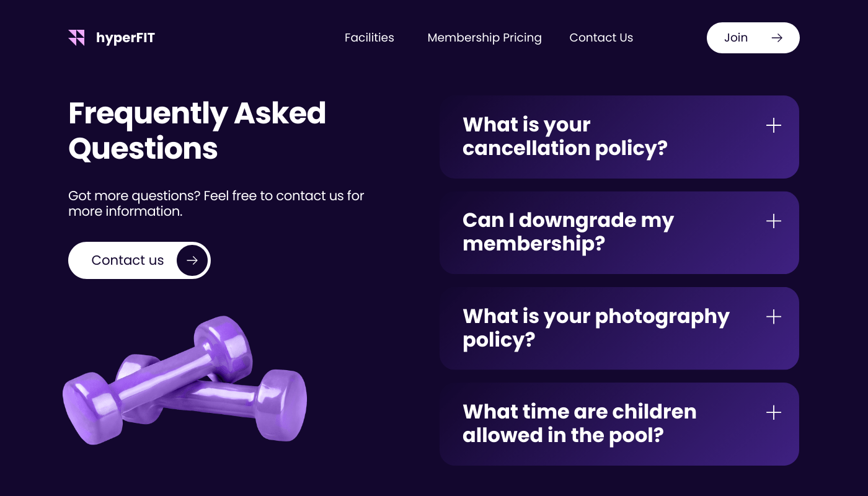
Task: Open Contact Us from the top navigation
Action: click(x=601, y=38)
